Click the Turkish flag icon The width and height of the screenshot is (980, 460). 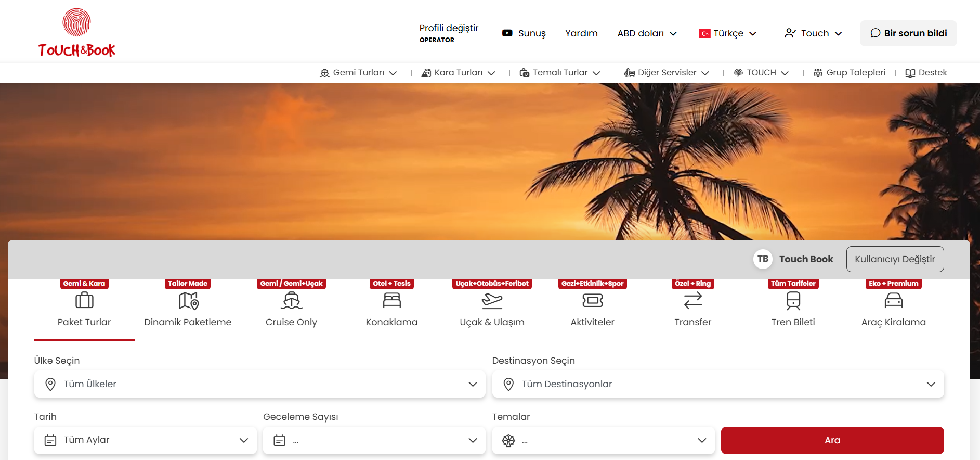704,34
